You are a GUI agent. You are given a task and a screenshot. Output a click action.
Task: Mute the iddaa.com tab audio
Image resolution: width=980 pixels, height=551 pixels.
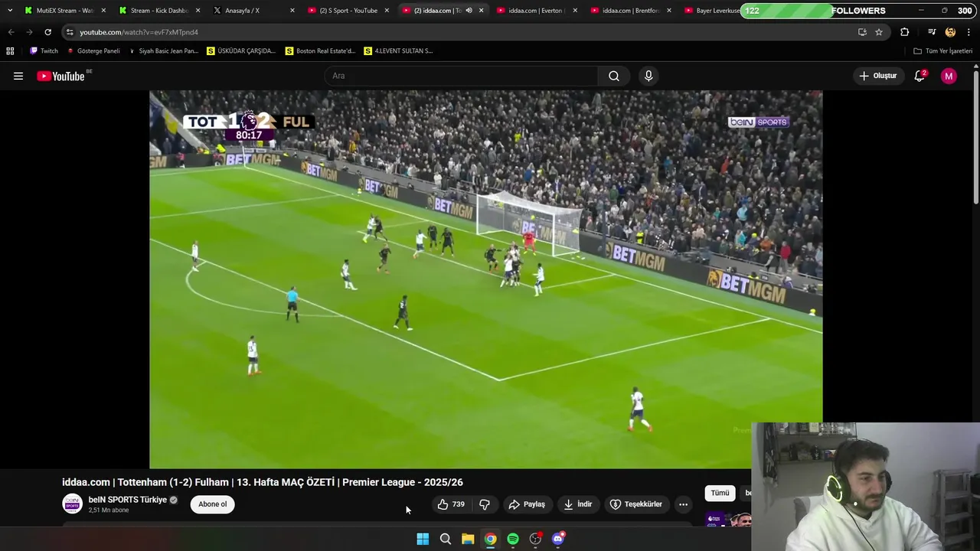point(469,11)
